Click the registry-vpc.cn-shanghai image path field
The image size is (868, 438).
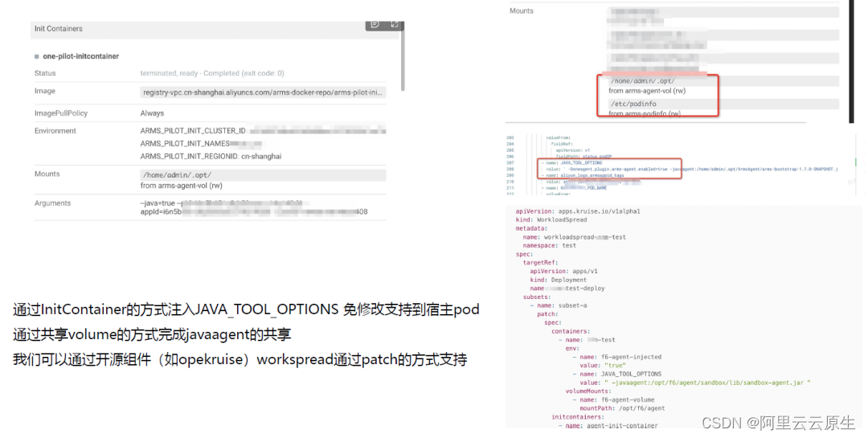coord(263,92)
